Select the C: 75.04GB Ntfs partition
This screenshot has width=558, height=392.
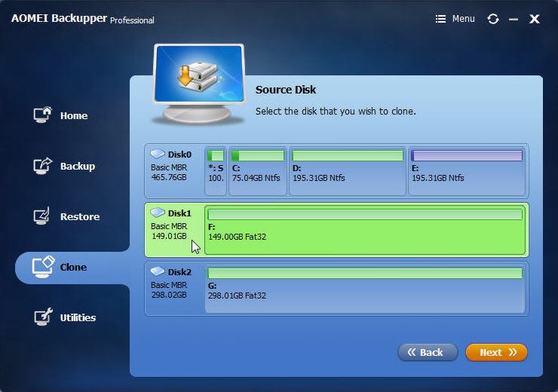(x=257, y=171)
